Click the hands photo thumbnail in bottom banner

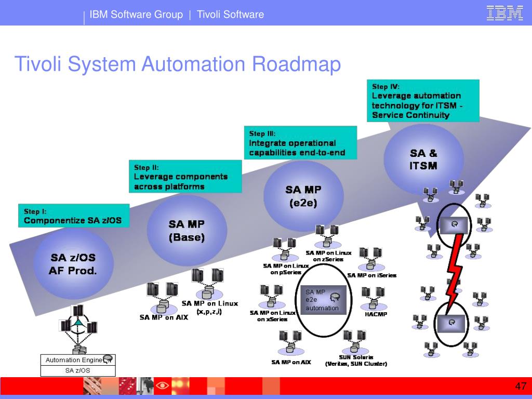point(92,386)
